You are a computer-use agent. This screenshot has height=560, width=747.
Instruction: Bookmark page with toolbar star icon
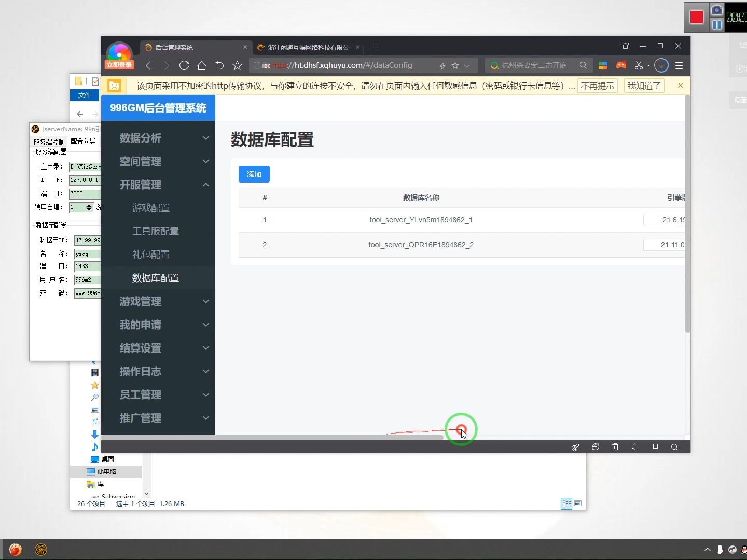237,65
